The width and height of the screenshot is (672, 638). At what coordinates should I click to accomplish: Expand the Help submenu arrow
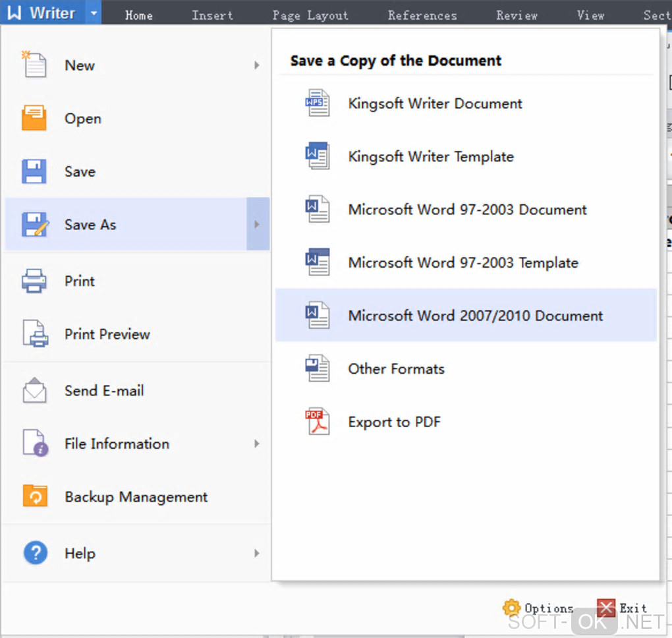click(256, 553)
